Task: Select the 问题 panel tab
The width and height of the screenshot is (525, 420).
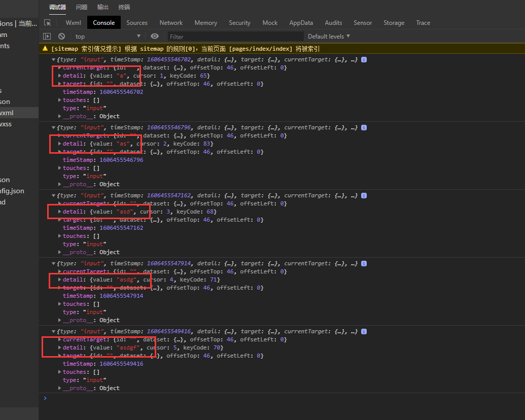Action: (81, 7)
